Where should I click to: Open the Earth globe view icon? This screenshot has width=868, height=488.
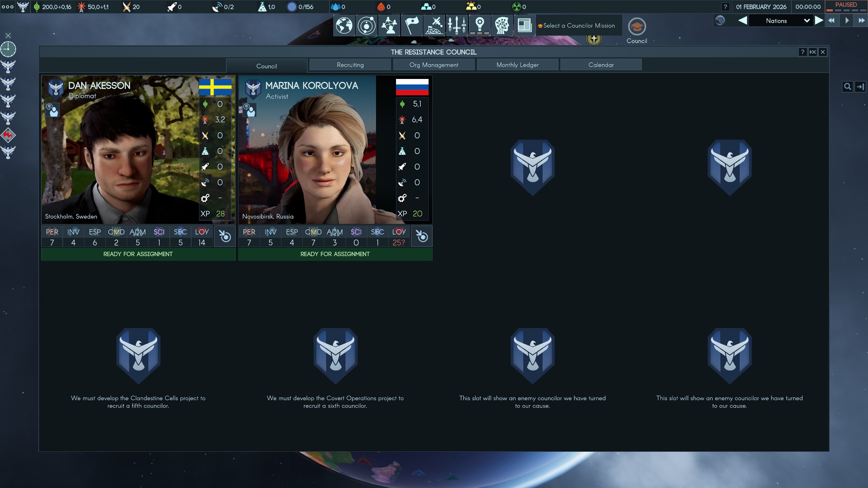344,25
